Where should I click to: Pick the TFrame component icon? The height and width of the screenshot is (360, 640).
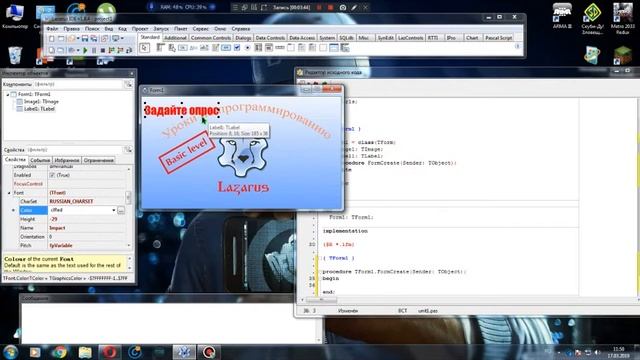point(333,48)
